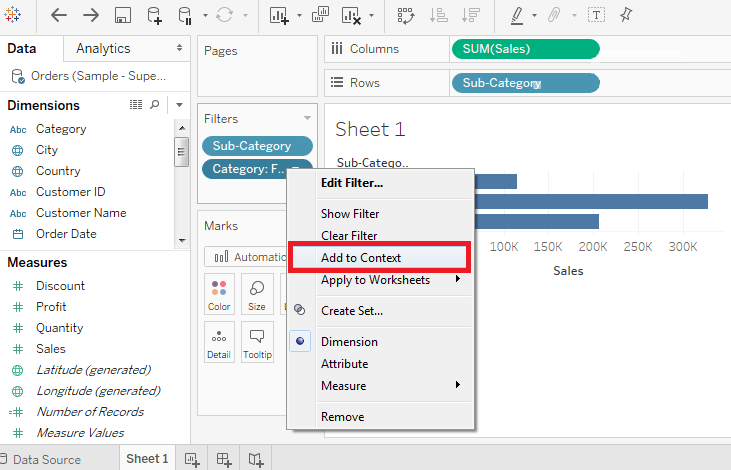Click the Pin (fix axes) icon
The width and height of the screenshot is (731, 470).
click(626, 15)
